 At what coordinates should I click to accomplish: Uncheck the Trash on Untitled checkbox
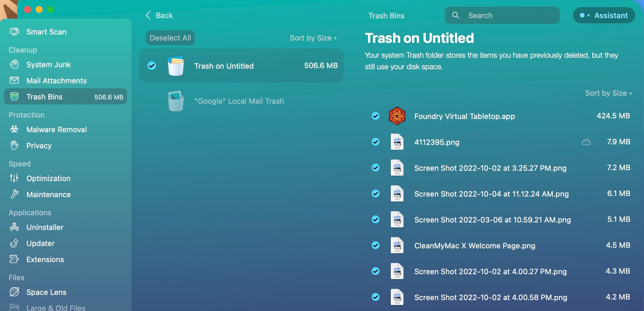152,66
